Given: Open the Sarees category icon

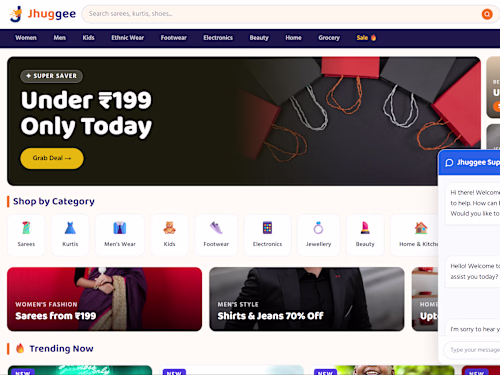Looking at the screenshot, I should 26,228.
